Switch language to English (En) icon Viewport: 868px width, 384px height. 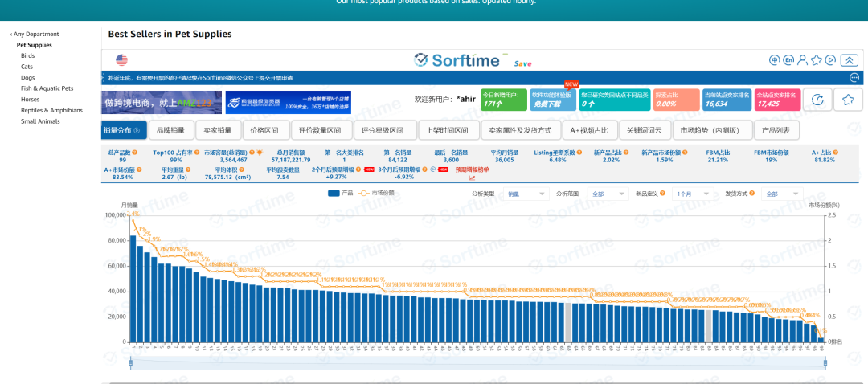click(788, 60)
